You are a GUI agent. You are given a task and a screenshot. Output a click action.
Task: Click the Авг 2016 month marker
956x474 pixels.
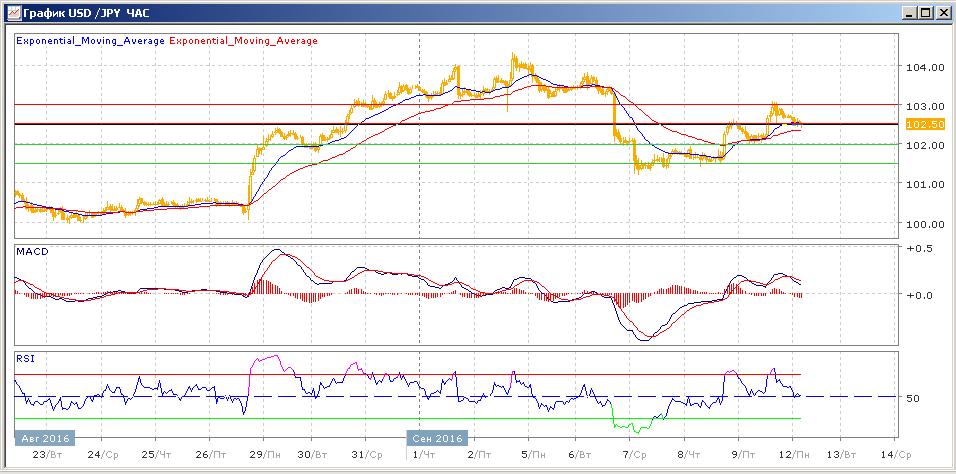coord(44,438)
